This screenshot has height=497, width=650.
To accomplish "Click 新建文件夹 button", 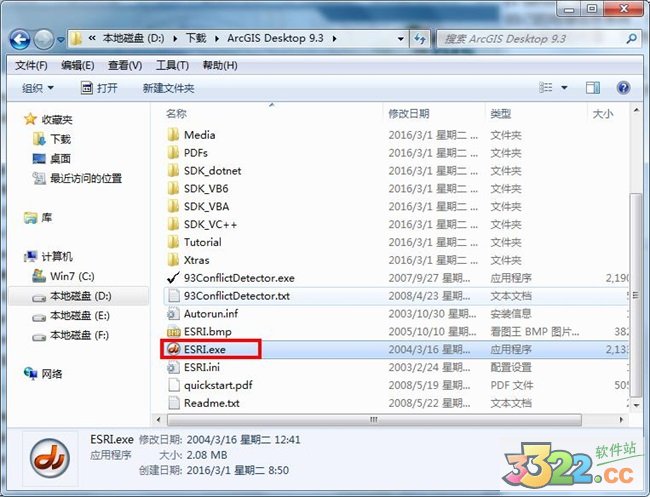I will (168, 88).
